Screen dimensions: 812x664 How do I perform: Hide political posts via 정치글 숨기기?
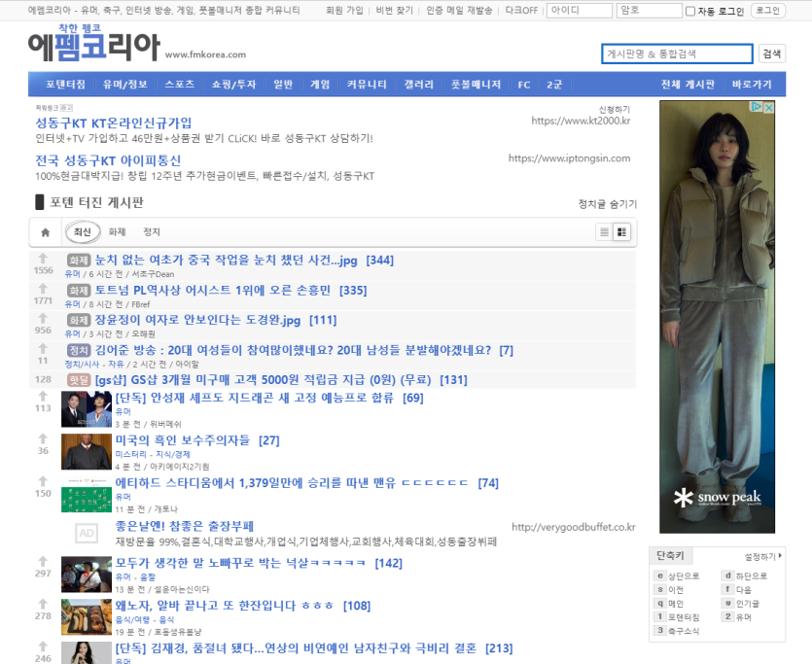[607, 204]
